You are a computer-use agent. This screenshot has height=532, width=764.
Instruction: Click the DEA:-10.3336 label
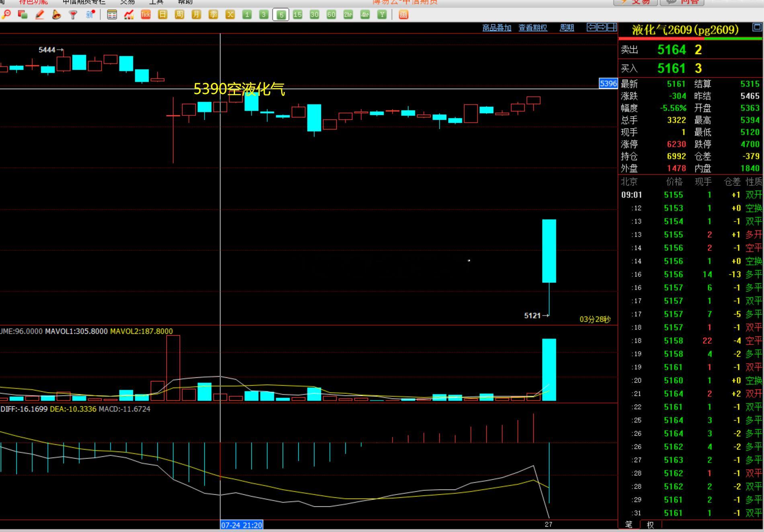(x=73, y=409)
